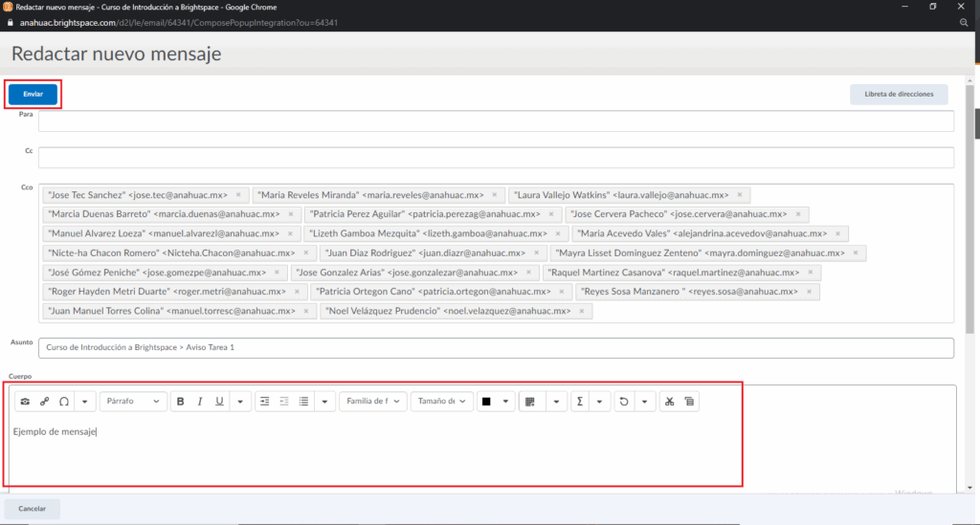
Task: Open the Tamaño de fuente dropdown
Action: [x=442, y=402]
